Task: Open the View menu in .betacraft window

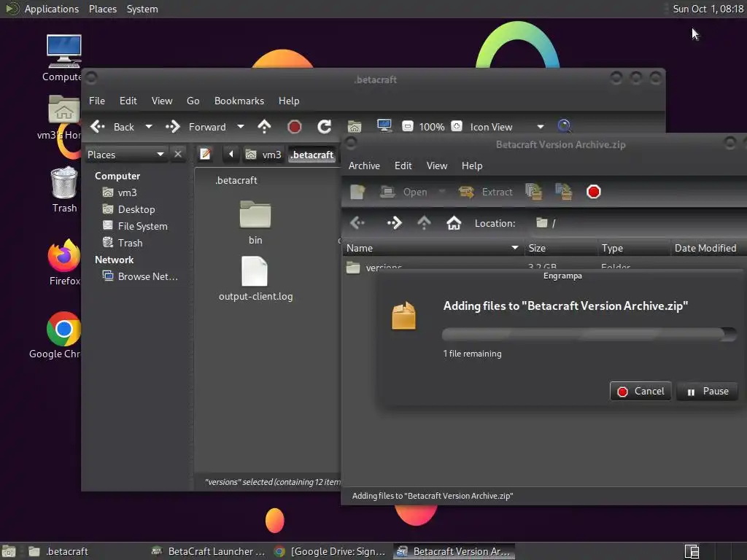Action: coord(162,101)
